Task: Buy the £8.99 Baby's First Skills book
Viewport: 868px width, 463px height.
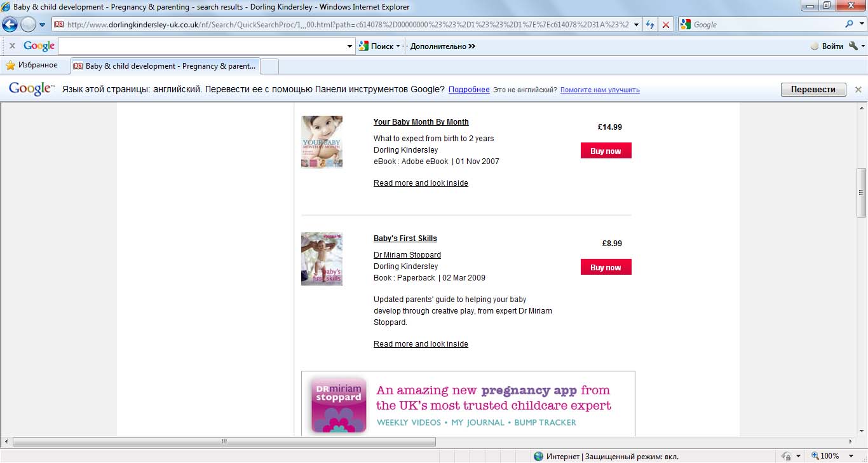Action: click(606, 267)
